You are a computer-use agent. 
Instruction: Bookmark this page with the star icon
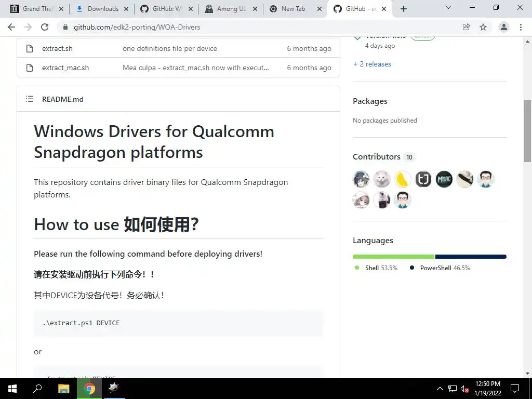[x=483, y=27]
